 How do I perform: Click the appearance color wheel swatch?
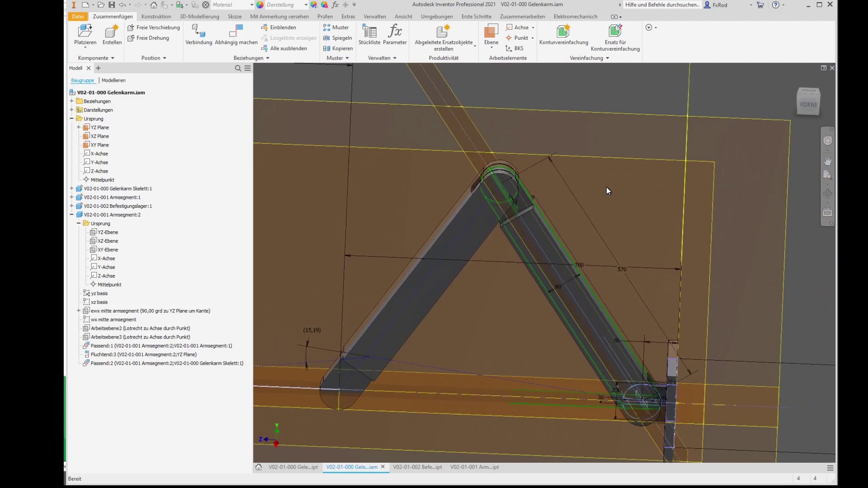260,5
